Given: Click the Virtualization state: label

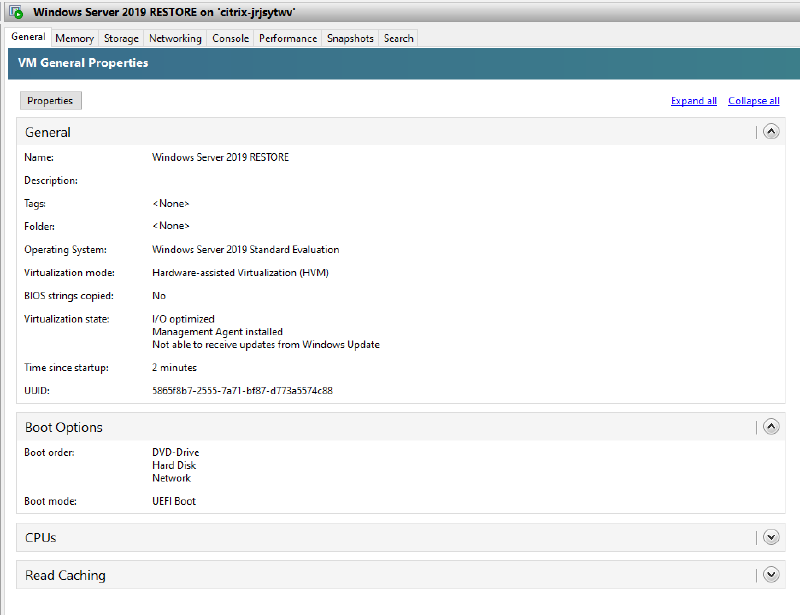Looking at the screenshot, I should point(67,319).
